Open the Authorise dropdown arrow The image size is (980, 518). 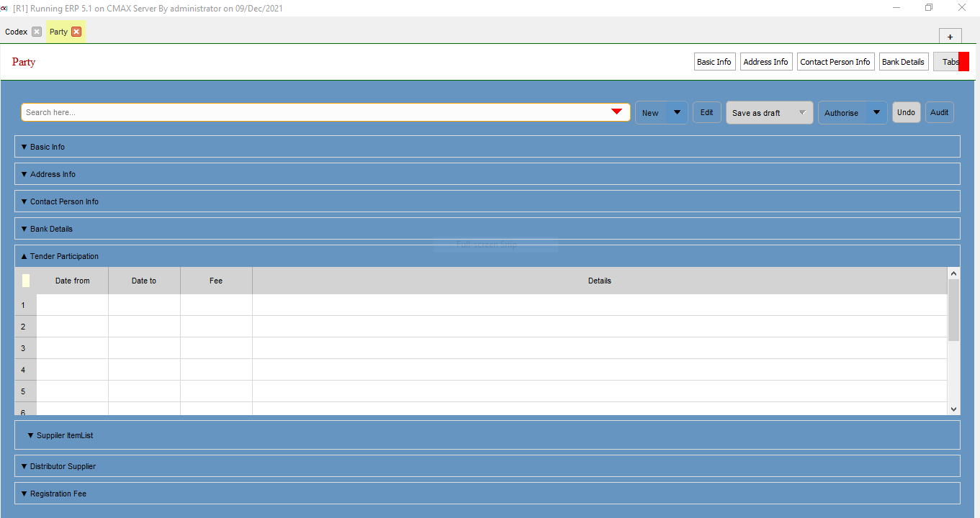coord(876,112)
